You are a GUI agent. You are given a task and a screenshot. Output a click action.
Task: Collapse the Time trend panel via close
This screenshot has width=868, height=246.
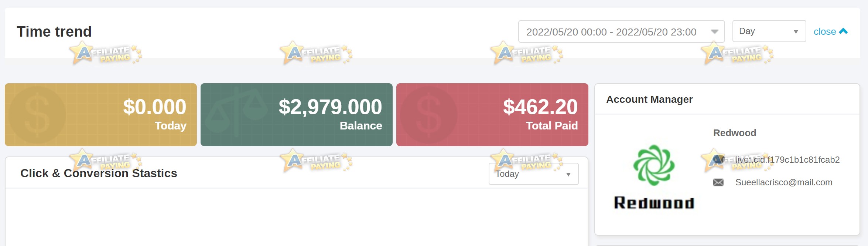click(830, 31)
